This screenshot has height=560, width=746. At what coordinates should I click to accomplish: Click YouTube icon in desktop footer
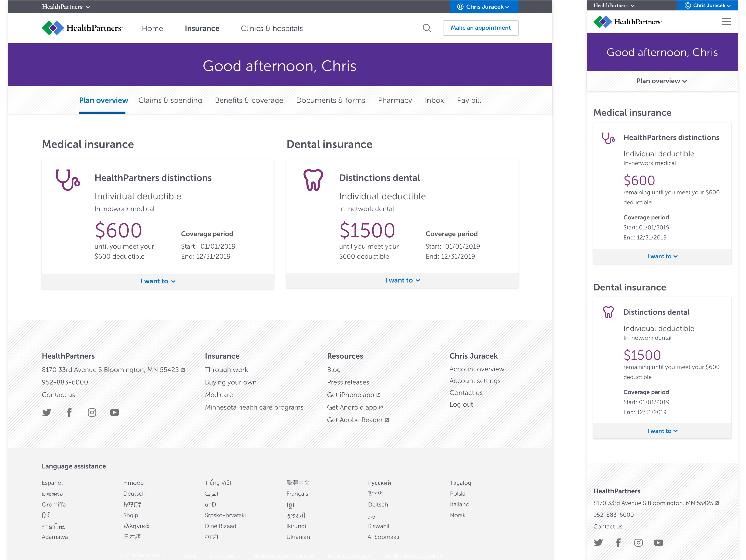pyautogui.click(x=115, y=412)
